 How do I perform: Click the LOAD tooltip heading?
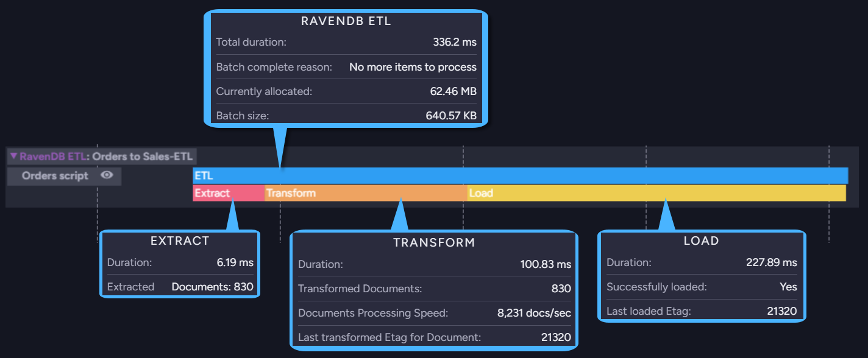click(x=702, y=241)
